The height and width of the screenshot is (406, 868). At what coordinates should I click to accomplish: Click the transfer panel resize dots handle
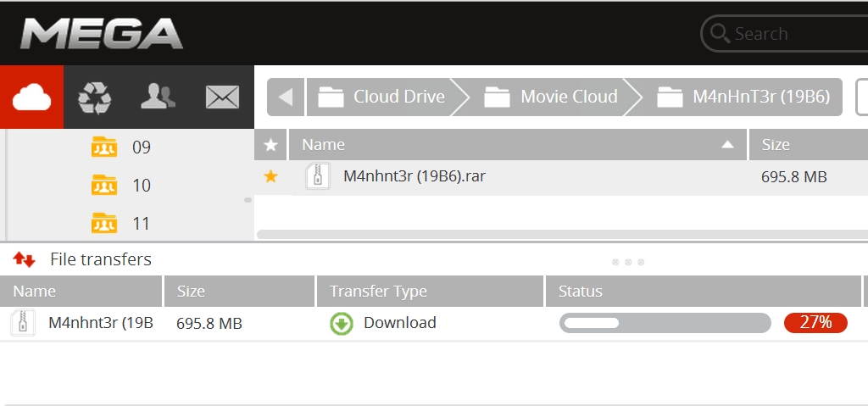coord(628,262)
